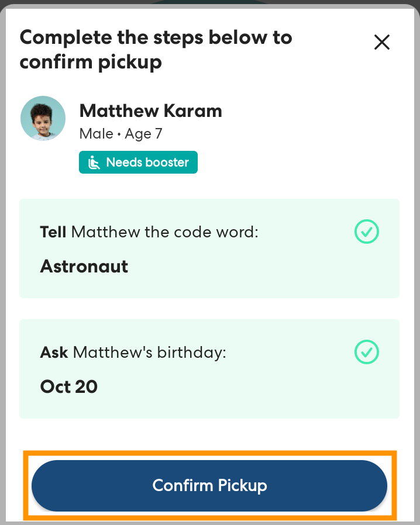Select the birthday "Oct 20"
The width and height of the screenshot is (420, 525).
[68, 386]
